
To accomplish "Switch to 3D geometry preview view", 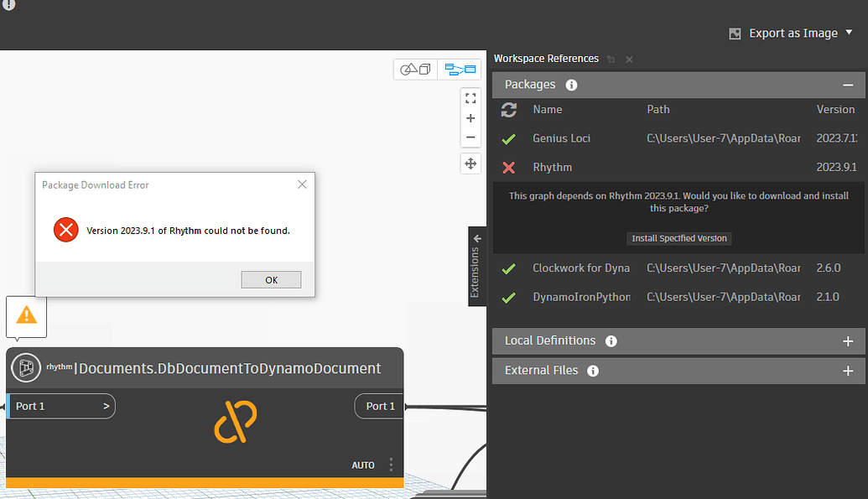I will (415, 69).
